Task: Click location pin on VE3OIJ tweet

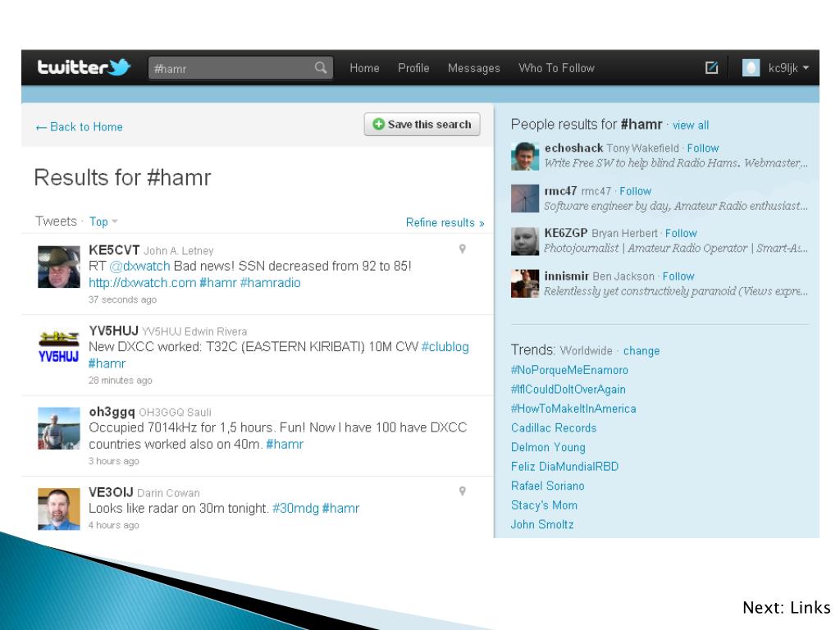Action: click(463, 491)
